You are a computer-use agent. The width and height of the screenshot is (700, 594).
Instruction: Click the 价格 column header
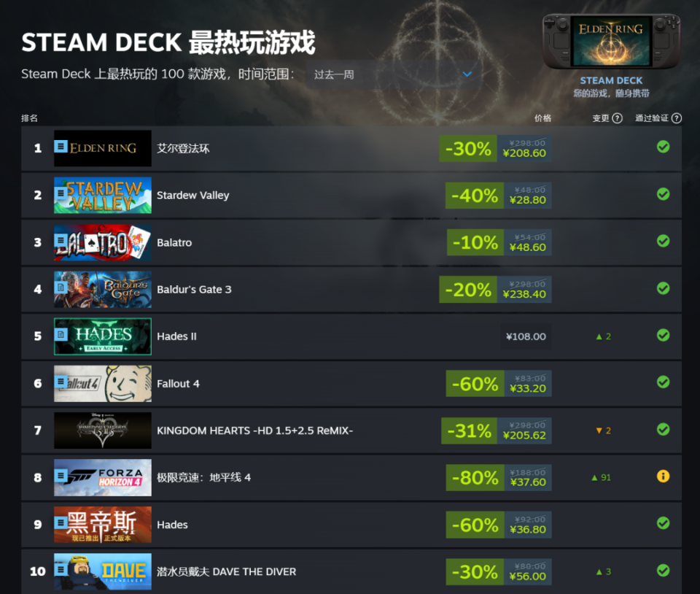tap(542, 118)
